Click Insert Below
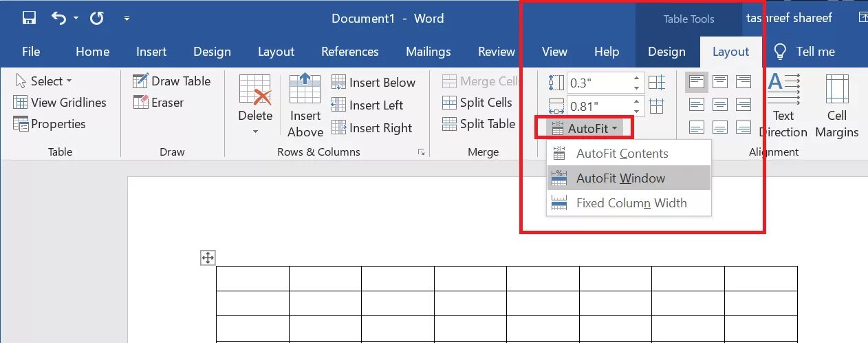Screen dimensions: 868x343 (373, 83)
